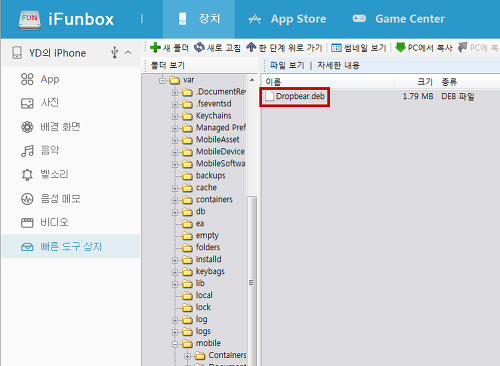Open 사진 (Photos) in the sidebar
500x366 pixels.
tap(71, 103)
